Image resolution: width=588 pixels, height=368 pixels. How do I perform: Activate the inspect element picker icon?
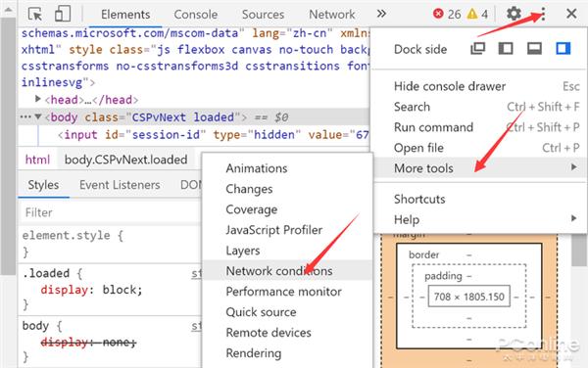pos(35,15)
